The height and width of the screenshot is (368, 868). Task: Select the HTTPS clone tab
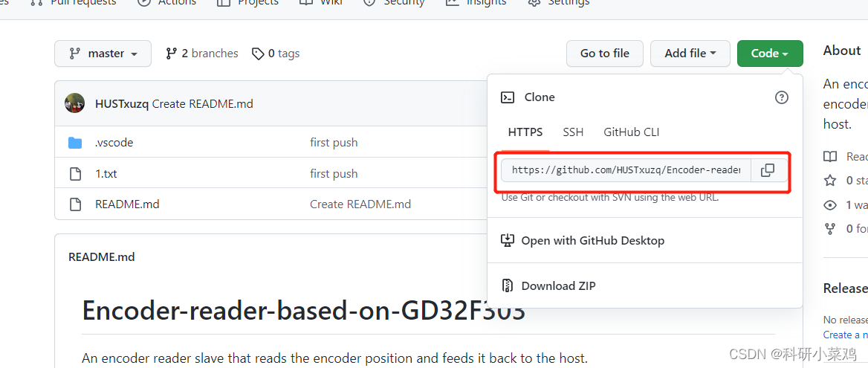click(x=525, y=132)
